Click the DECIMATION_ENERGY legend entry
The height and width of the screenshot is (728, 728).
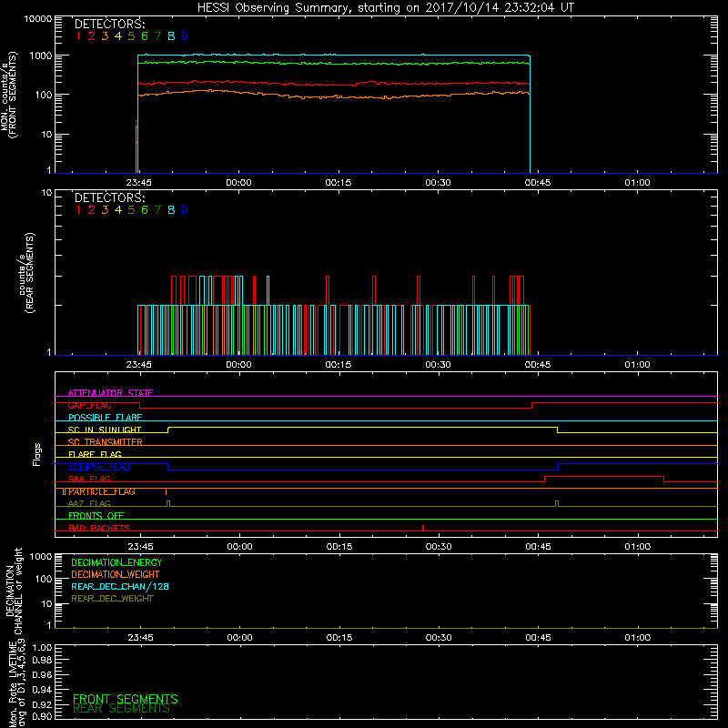point(116,562)
